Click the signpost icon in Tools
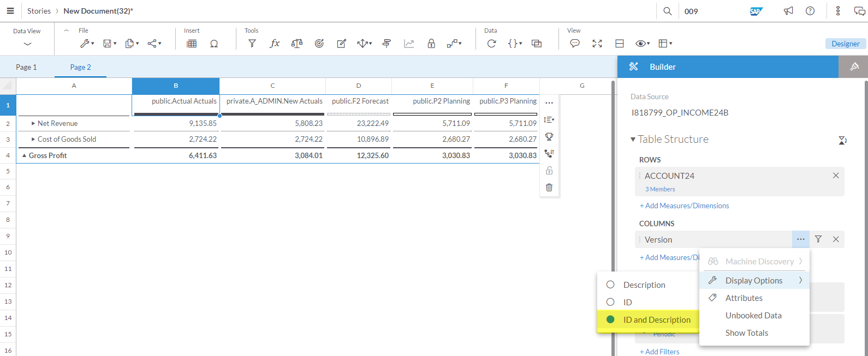The height and width of the screenshot is (356, 868). pos(387,44)
